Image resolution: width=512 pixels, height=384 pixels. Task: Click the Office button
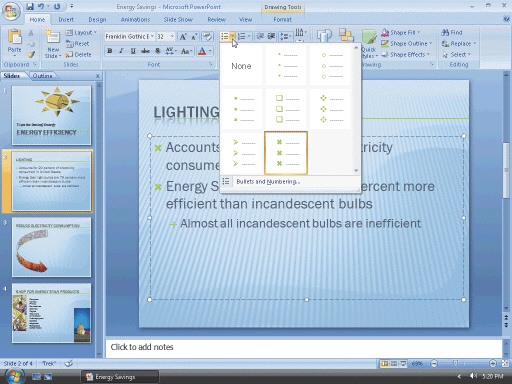tap(11, 10)
